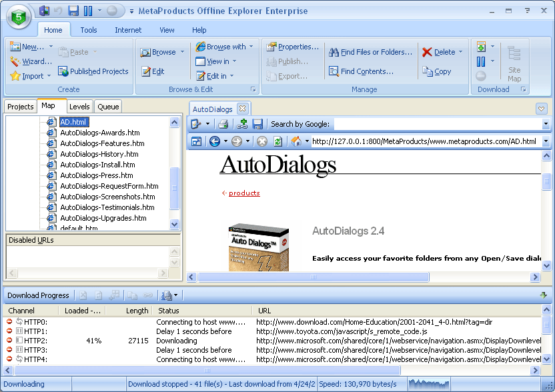Open the Edit in dropdown

tap(232, 76)
